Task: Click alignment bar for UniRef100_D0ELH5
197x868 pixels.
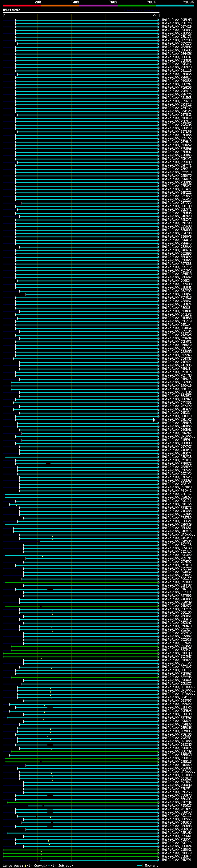Action: (87, 20)
